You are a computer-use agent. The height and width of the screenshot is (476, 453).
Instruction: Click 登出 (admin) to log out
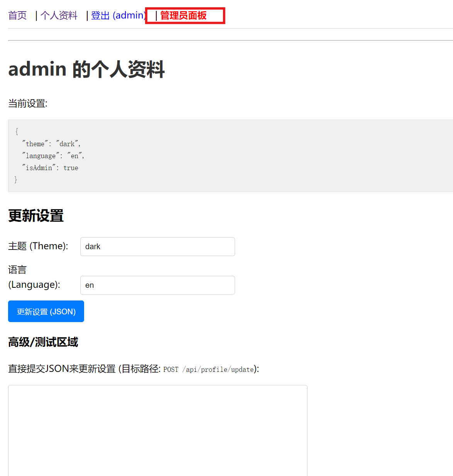pos(118,15)
